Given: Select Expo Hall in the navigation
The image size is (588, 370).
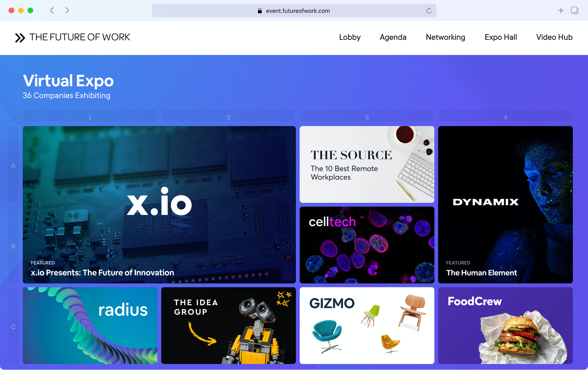Looking at the screenshot, I should tap(501, 37).
